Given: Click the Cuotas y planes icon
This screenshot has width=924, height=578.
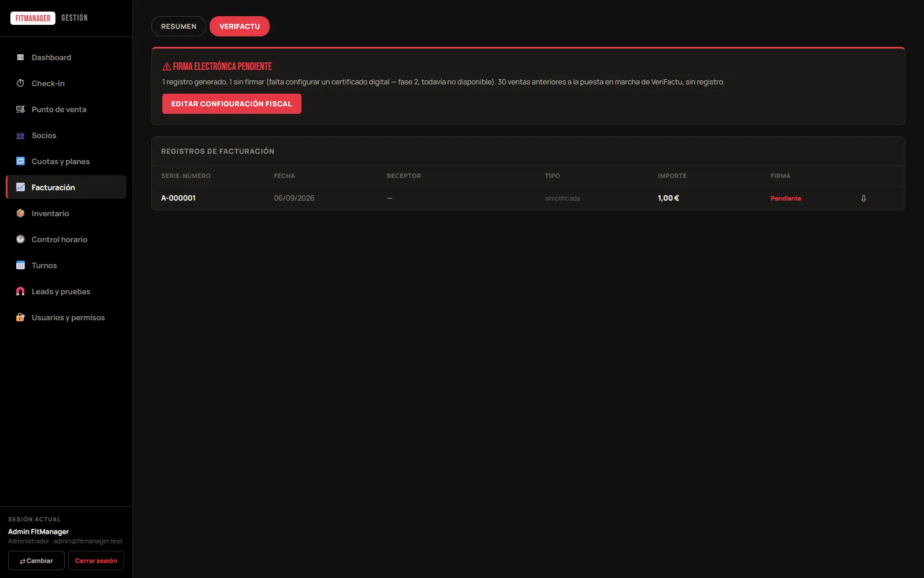Looking at the screenshot, I should [20, 161].
